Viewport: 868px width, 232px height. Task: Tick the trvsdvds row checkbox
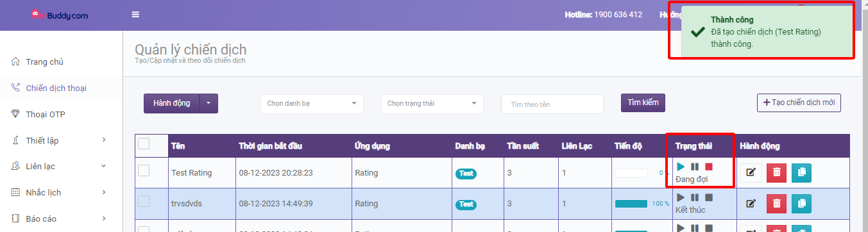(x=144, y=201)
